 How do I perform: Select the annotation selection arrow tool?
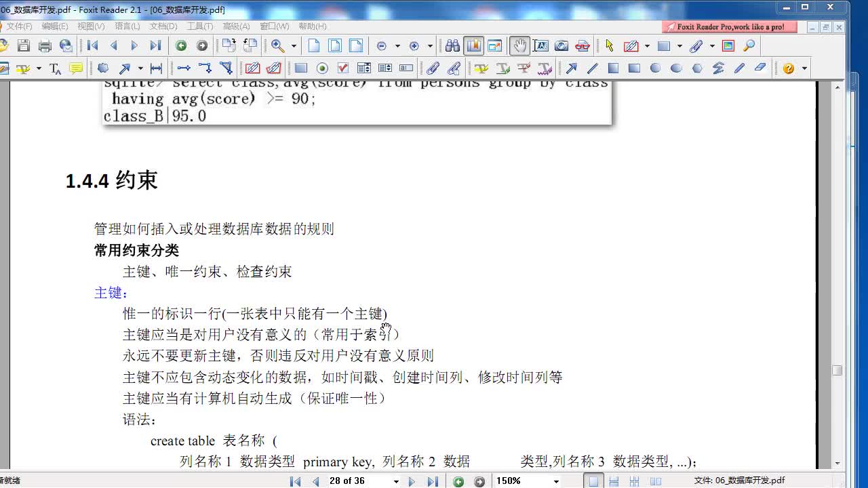tap(609, 46)
